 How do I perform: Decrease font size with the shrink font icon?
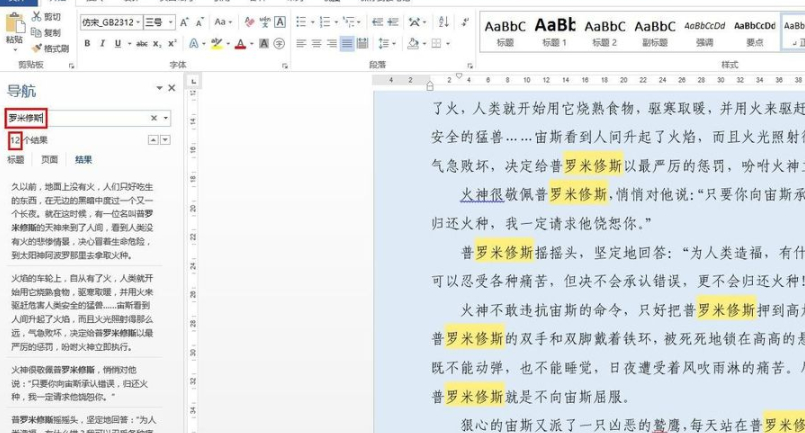pos(200,22)
